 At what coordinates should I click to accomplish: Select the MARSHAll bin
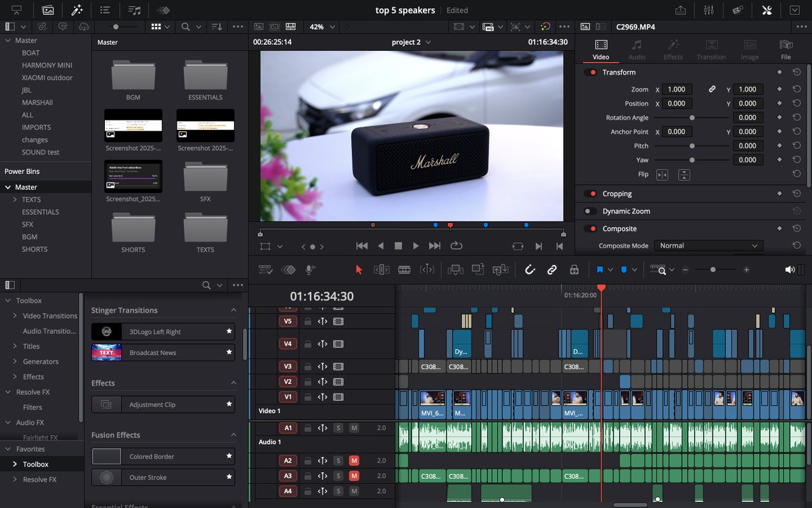coord(37,102)
